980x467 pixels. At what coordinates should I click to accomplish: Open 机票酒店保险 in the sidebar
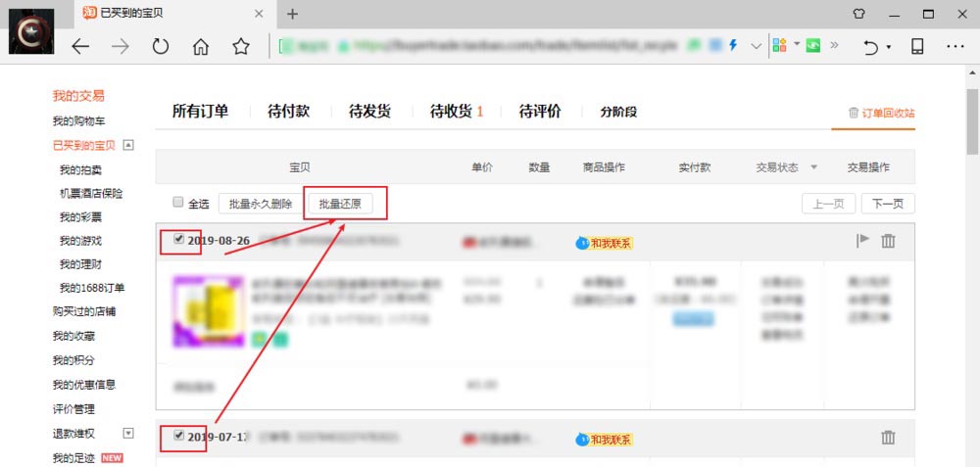click(x=91, y=194)
